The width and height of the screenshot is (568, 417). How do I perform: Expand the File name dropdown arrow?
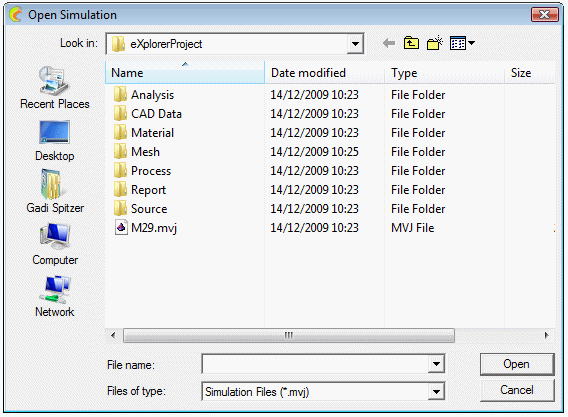[x=436, y=364]
